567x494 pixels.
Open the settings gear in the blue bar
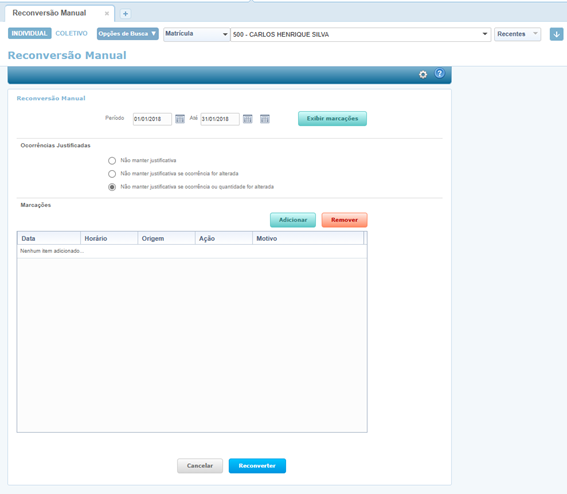[x=423, y=74]
